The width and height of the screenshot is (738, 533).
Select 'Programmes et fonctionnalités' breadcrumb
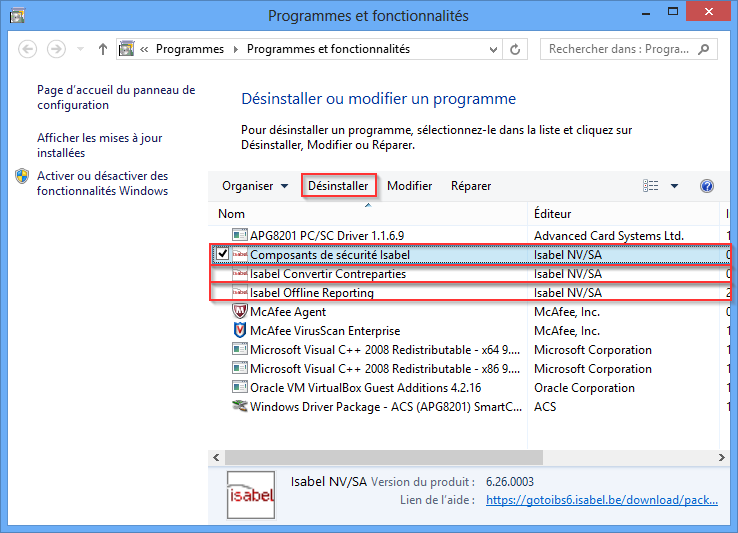coord(328,49)
